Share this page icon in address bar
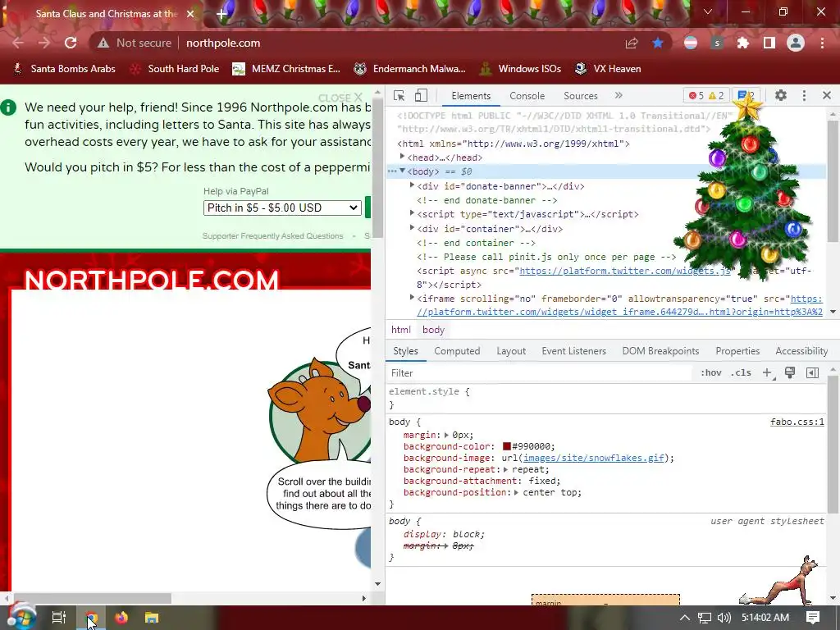 coord(632,43)
